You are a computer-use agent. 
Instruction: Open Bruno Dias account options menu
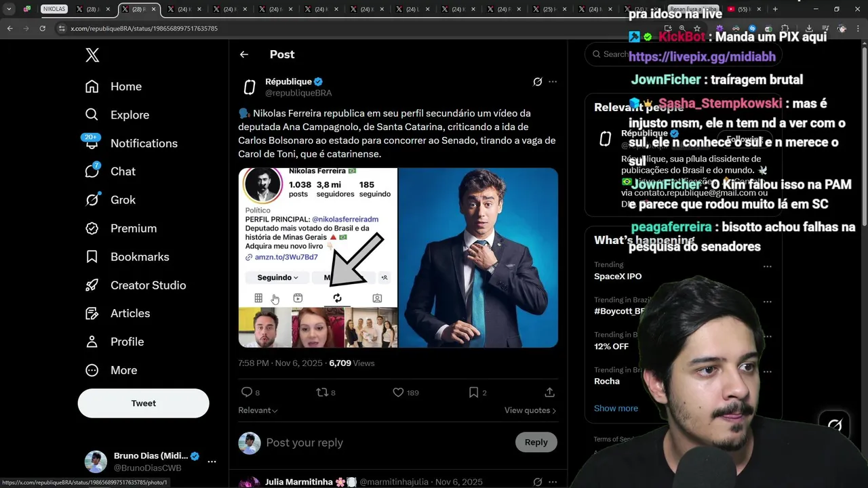point(212,462)
